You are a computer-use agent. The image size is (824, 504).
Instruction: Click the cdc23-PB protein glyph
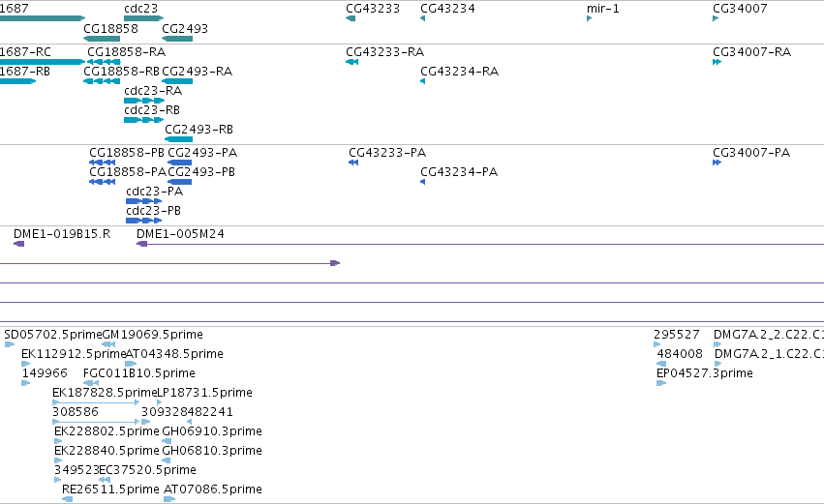(x=144, y=221)
